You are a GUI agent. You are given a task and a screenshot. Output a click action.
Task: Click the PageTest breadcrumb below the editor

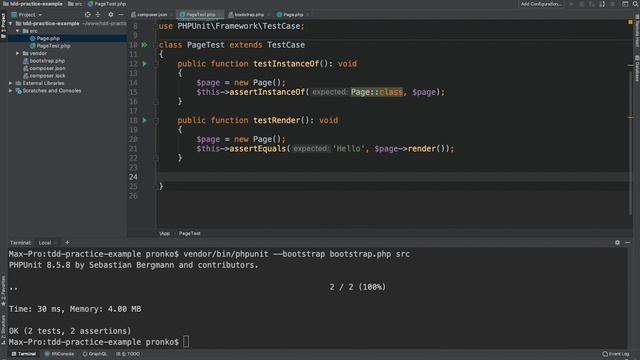(x=190, y=233)
